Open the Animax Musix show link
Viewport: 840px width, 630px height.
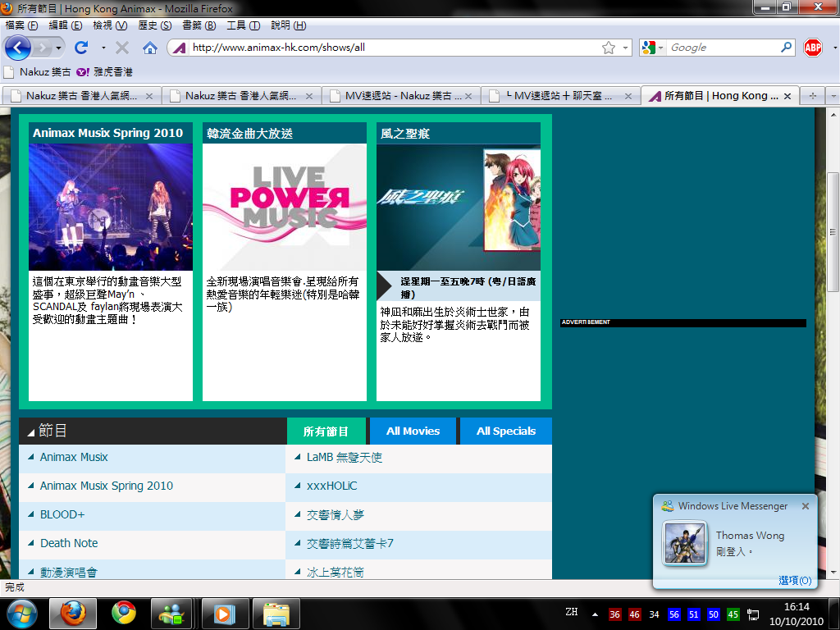click(74, 457)
